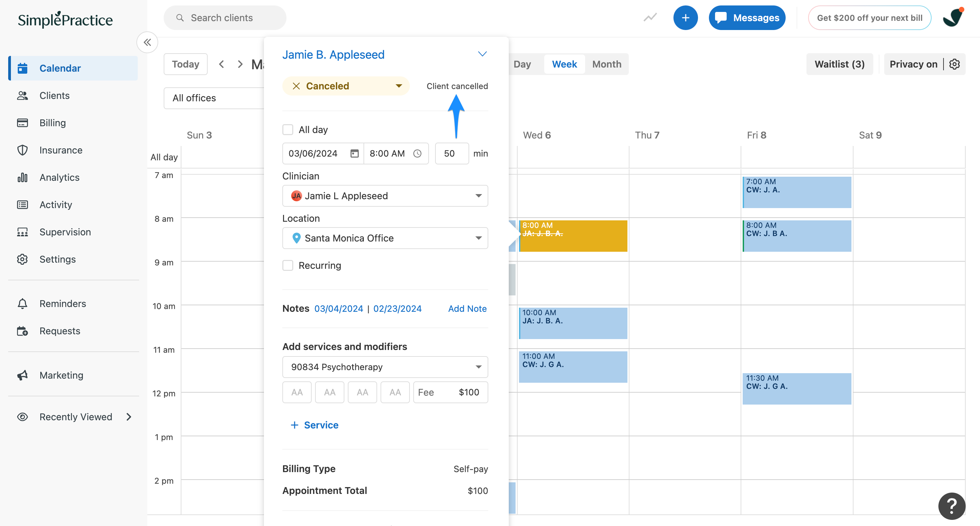Click the Add Note link

pos(467,309)
